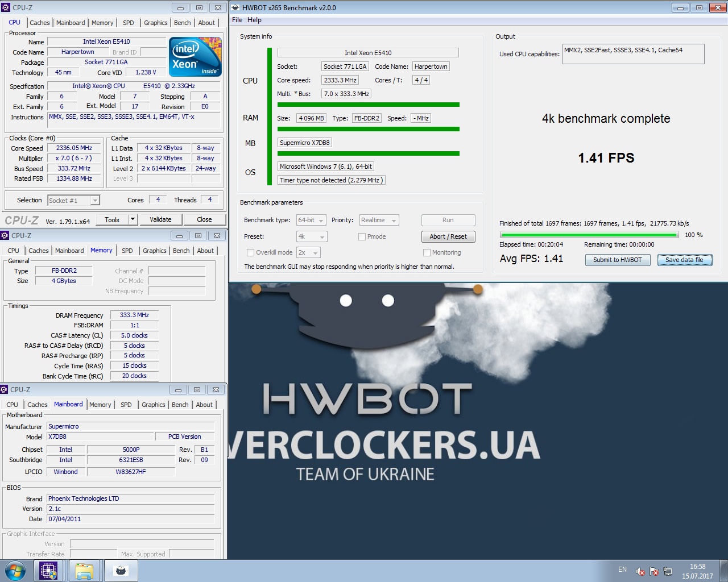
Task: Switch to Caches tab in top CPU-Z window
Action: click(40, 23)
